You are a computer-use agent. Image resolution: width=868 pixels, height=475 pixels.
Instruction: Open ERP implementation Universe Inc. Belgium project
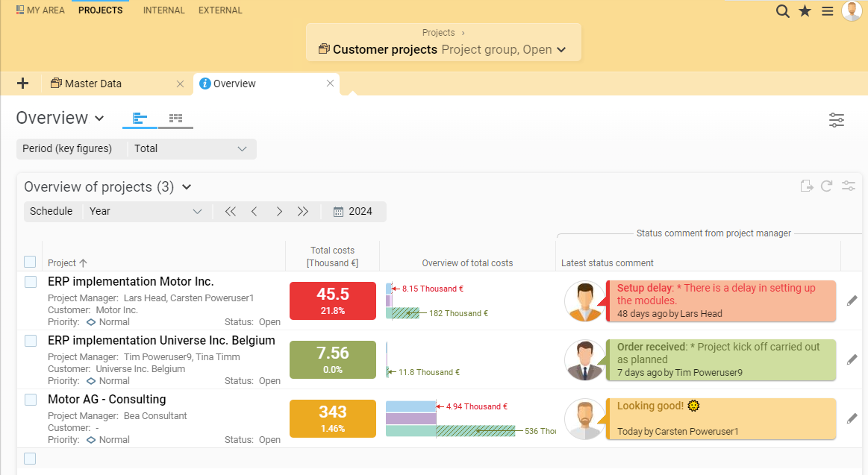click(161, 341)
